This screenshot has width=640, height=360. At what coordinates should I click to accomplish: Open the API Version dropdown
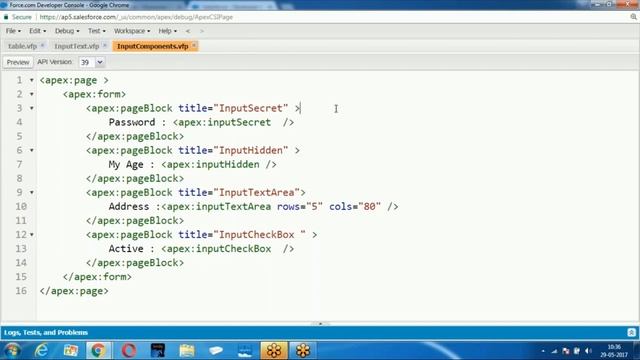100,62
